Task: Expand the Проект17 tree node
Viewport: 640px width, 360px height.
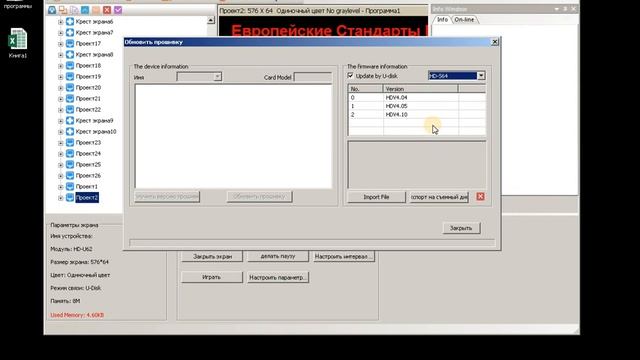Action: point(61,44)
